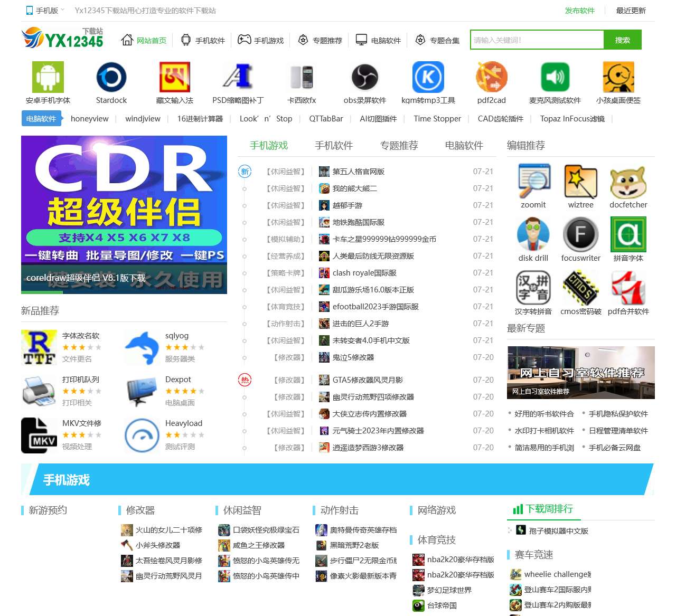Open the honeyview tag link
The image size is (676, 616).
click(x=90, y=119)
